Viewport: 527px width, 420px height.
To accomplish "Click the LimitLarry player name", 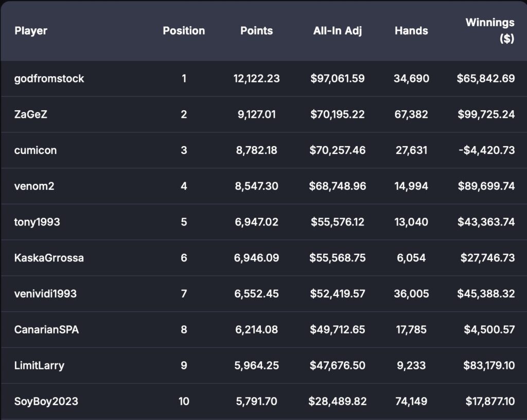I will pyautogui.click(x=39, y=365).
